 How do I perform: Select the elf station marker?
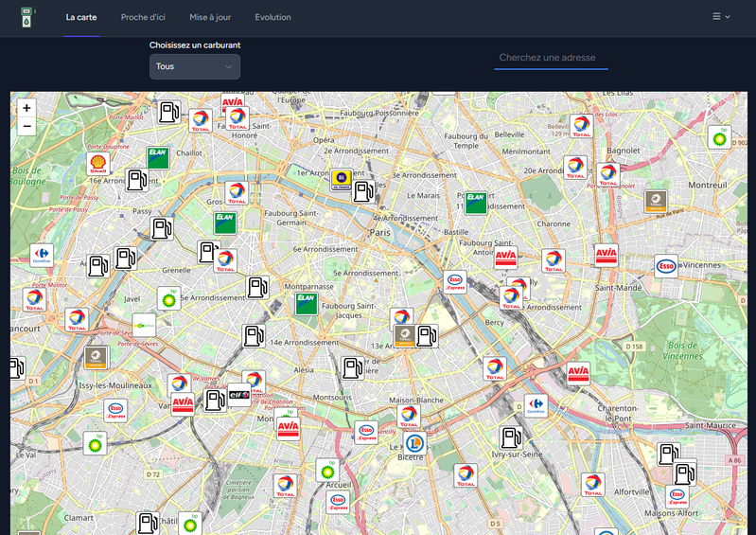point(239,395)
